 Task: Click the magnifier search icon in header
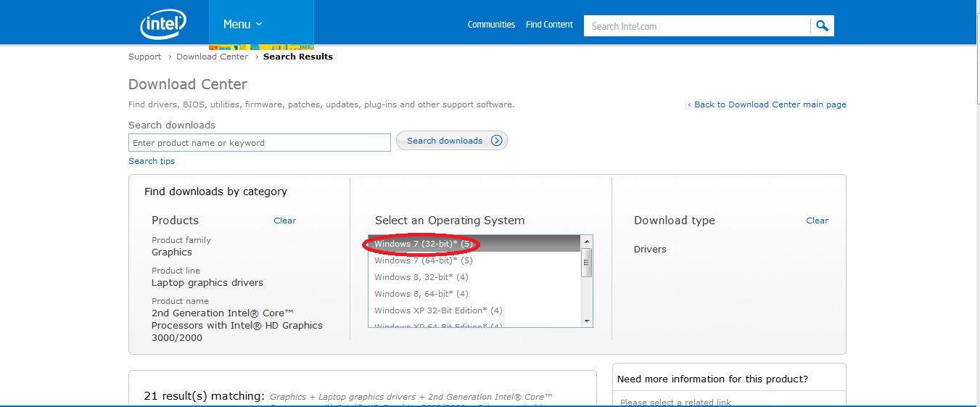pos(822,26)
